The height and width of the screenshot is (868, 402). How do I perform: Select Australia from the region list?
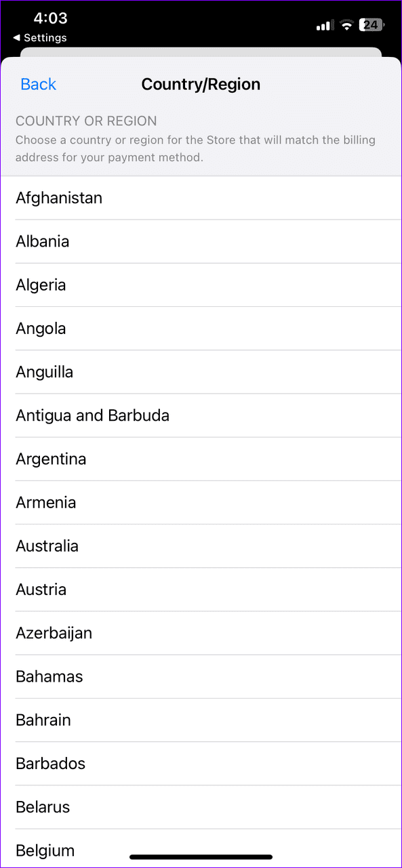click(x=47, y=546)
